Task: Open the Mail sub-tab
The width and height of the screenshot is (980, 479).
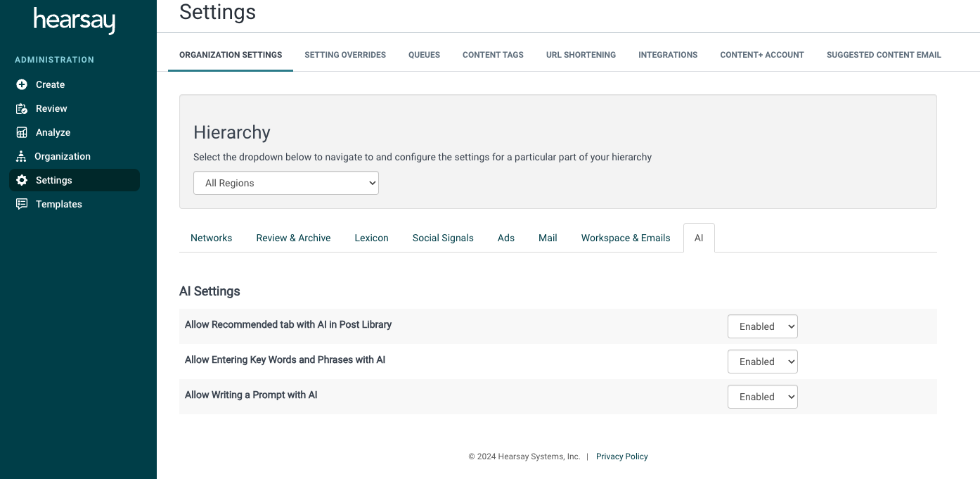Action: (x=548, y=238)
